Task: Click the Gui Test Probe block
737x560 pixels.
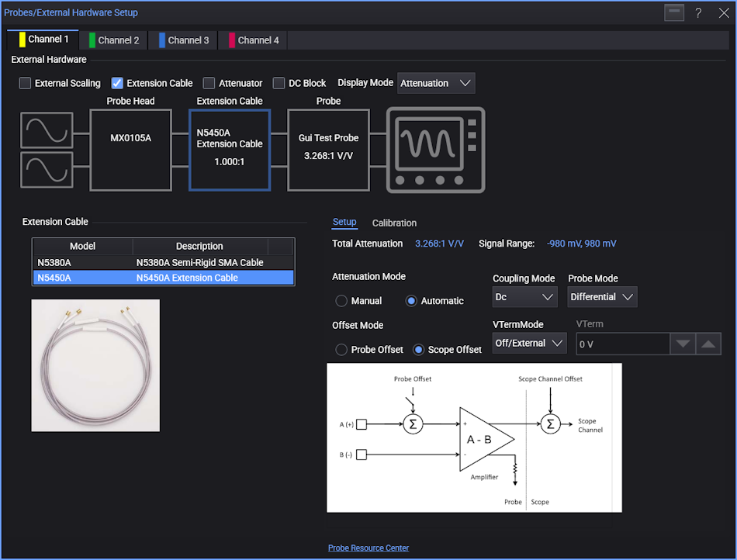Action: click(328, 150)
